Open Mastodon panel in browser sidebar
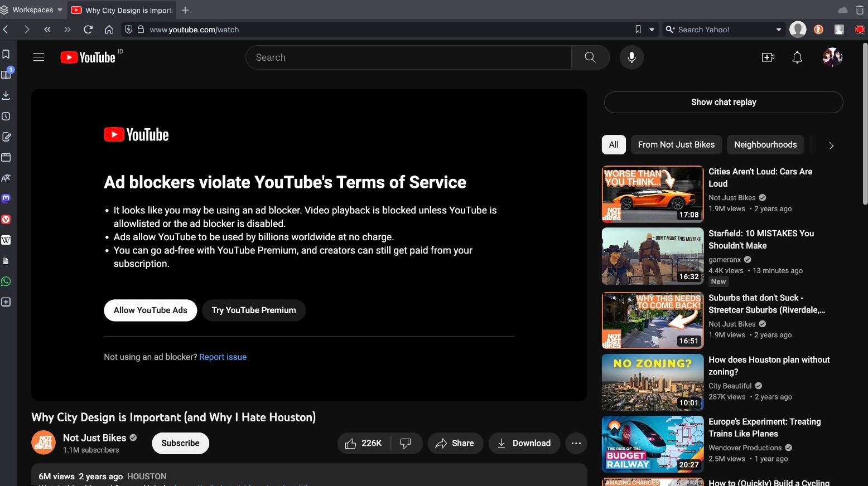 pyautogui.click(x=6, y=198)
